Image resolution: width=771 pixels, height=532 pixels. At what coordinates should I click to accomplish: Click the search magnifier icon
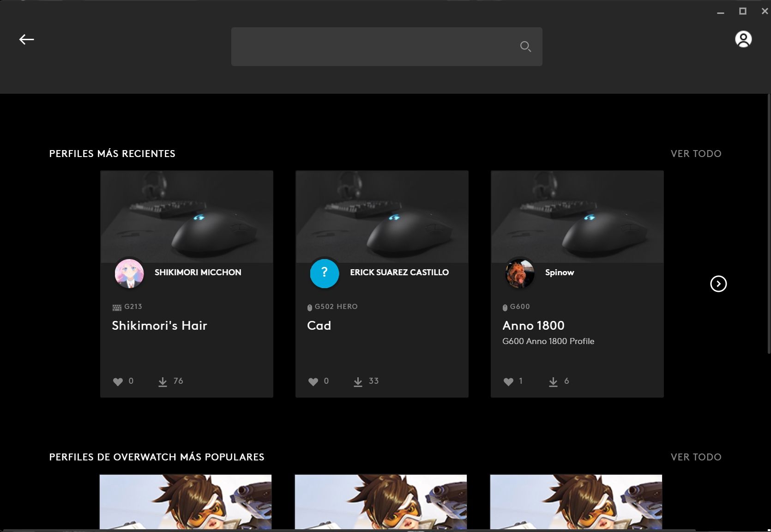pyautogui.click(x=525, y=47)
